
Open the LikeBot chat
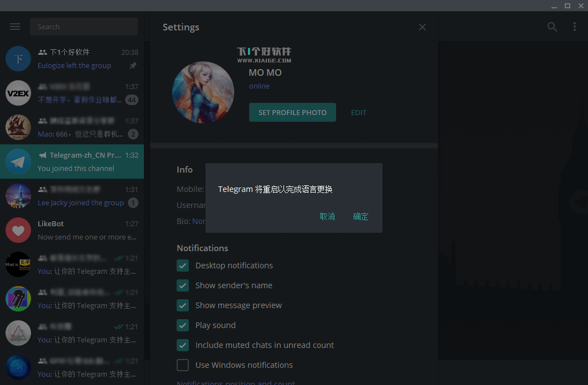click(x=72, y=230)
